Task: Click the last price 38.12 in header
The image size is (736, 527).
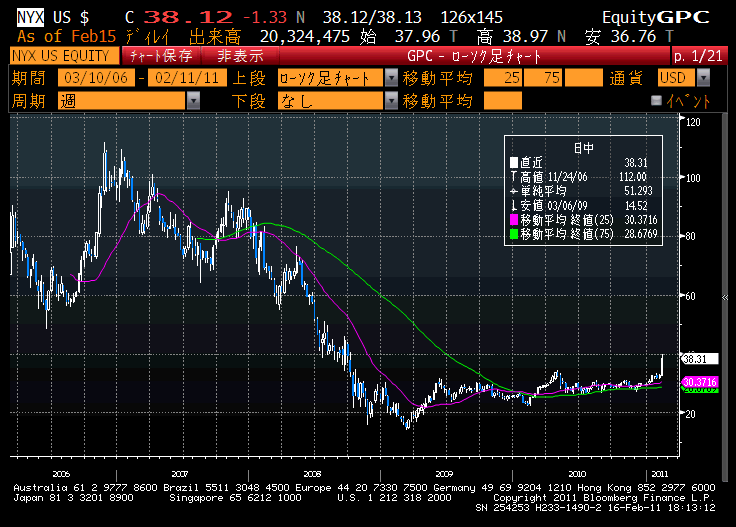Action: [188, 17]
